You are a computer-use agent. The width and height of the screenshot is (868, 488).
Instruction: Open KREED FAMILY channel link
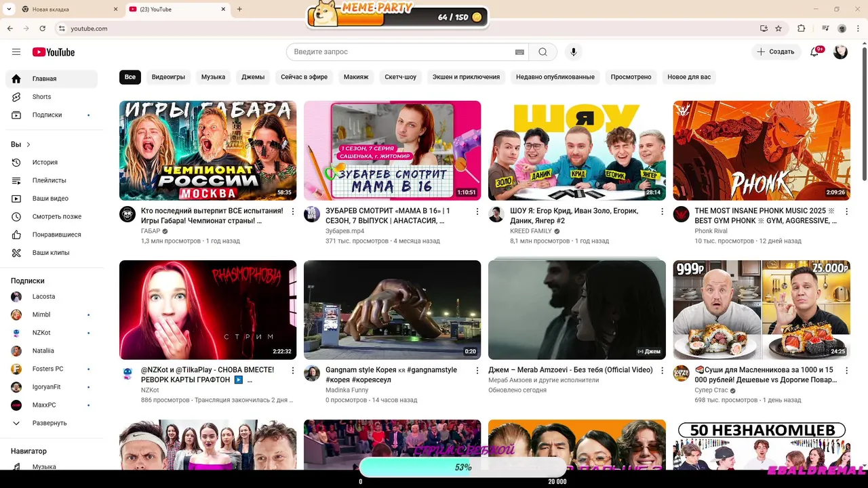click(531, 231)
